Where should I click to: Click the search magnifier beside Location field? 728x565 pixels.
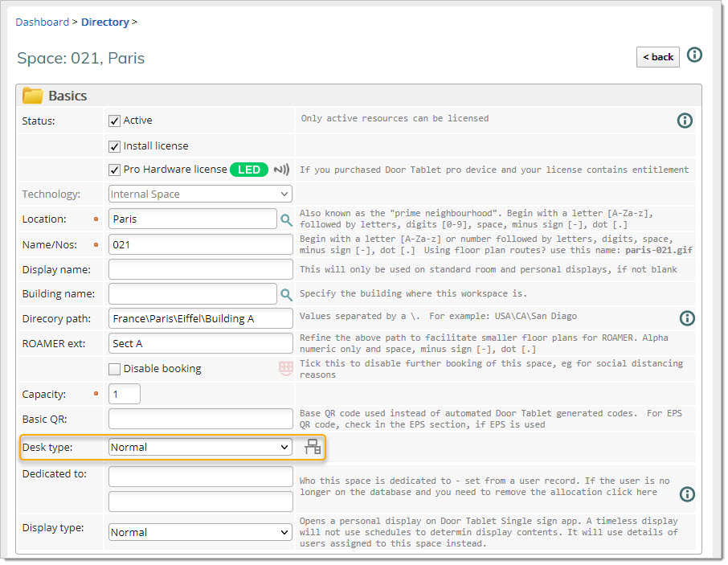click(x=286, y=219)
